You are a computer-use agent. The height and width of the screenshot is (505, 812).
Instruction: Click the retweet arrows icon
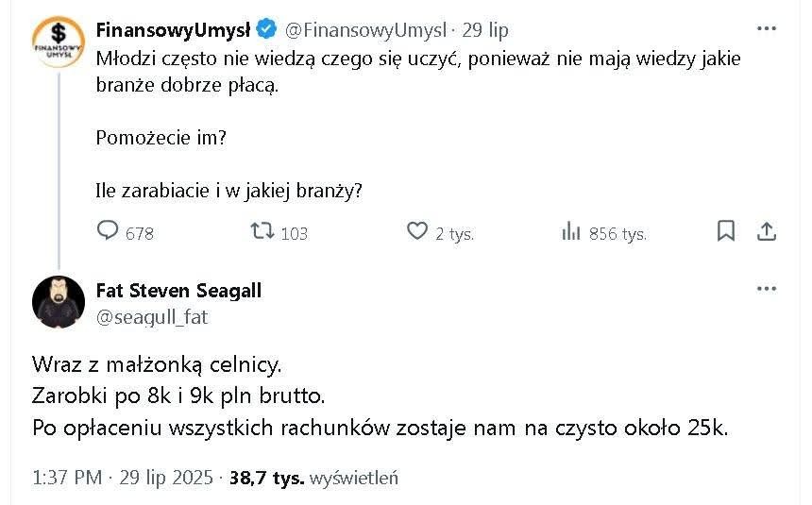[262, 231]
